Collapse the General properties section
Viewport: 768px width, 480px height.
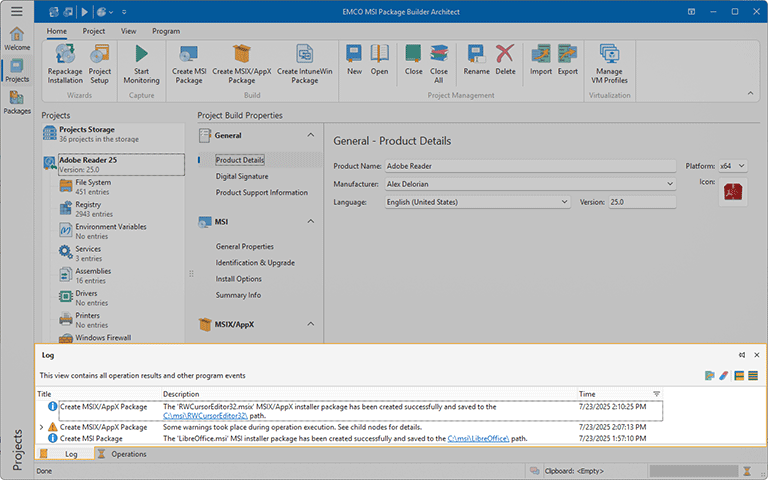[311, 135]
